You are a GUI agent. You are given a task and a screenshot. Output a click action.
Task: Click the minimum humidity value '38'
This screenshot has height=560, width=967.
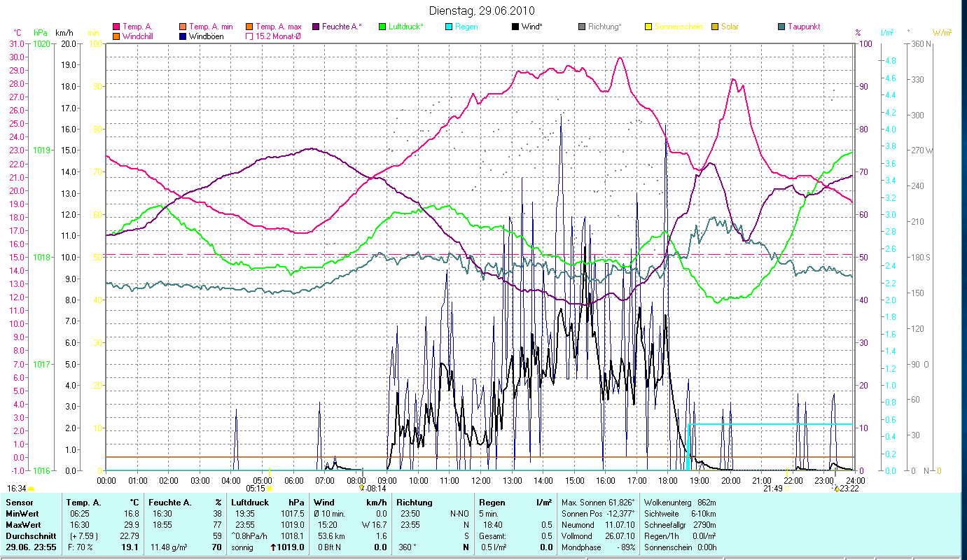(217, 514)
